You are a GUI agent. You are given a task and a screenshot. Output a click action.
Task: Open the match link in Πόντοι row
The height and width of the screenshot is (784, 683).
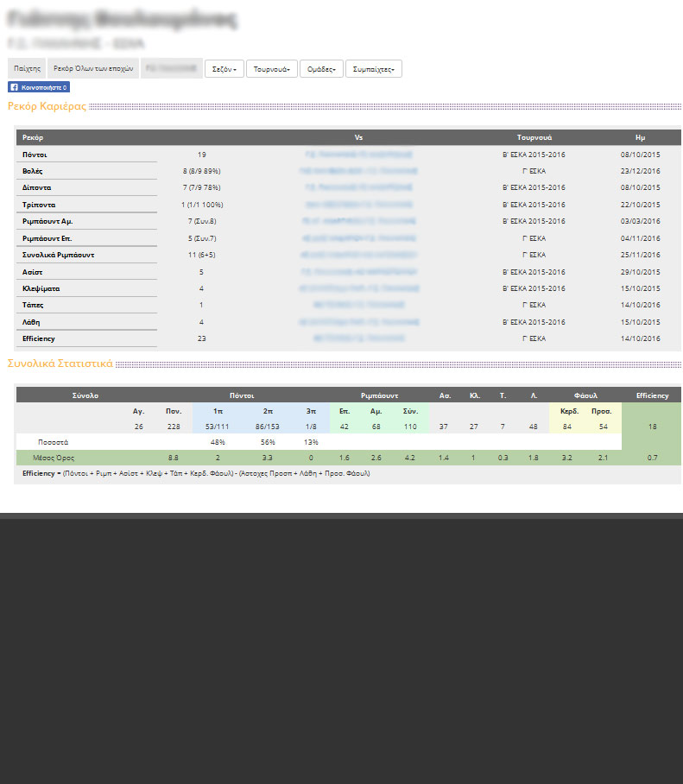(x=358, y=155)
